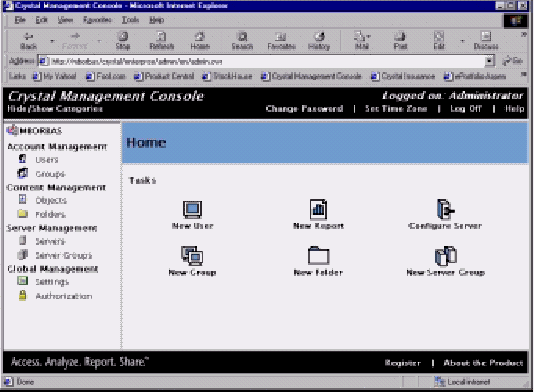Click the Authorization padlock icon in sidebar
The image size is (534, 392).
(x=22, y=295)
